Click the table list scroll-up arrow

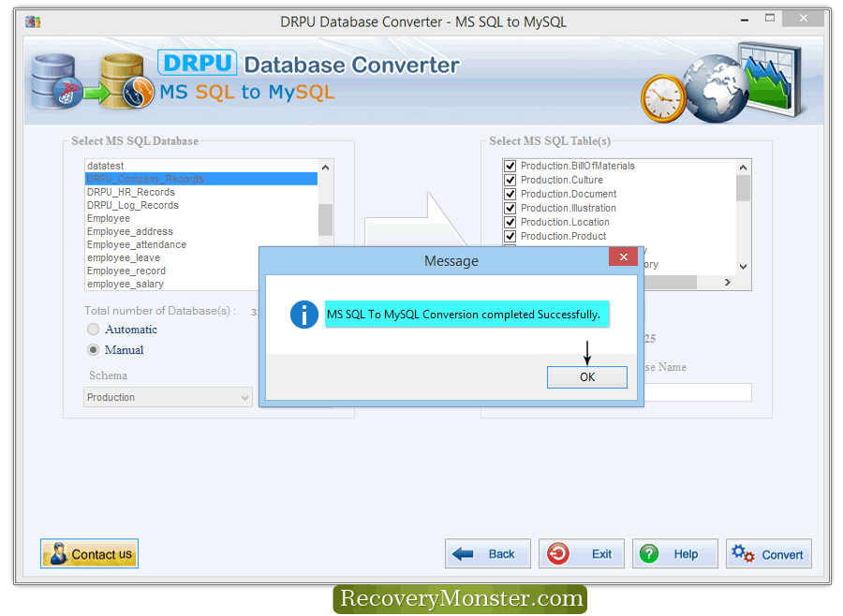pos(743,168)
